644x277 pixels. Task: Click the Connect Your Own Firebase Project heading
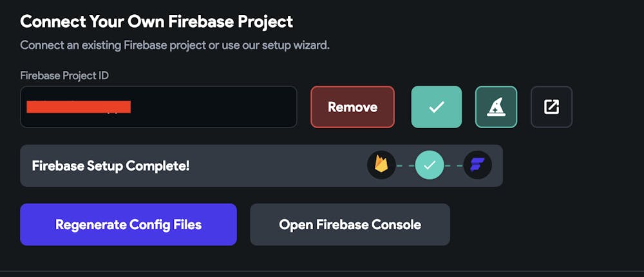[156, 21]
